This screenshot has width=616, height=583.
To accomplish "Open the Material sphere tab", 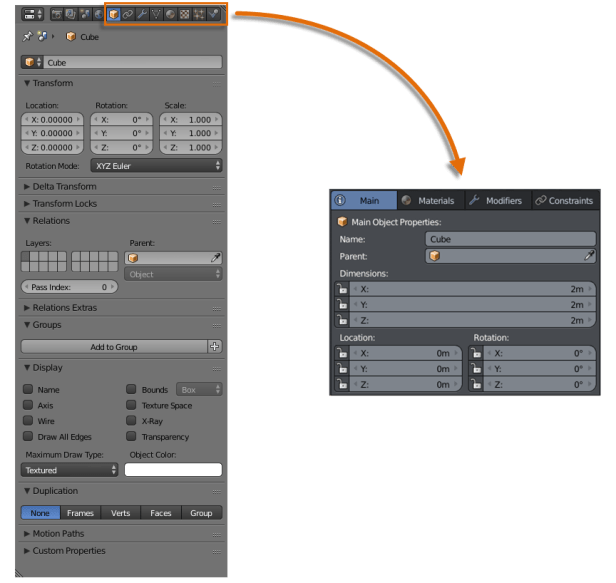I will pyautogui.click(x=170, y=15).
